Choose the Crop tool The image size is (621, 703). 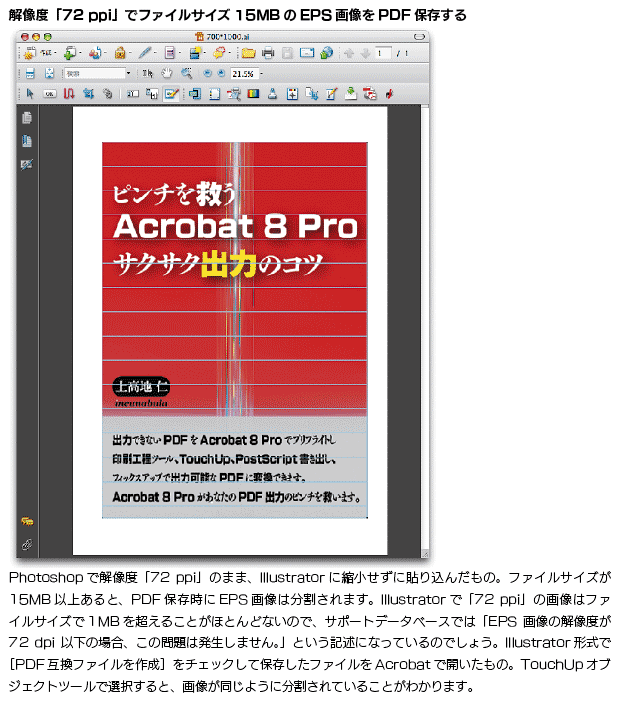click(x=88, y=93)
